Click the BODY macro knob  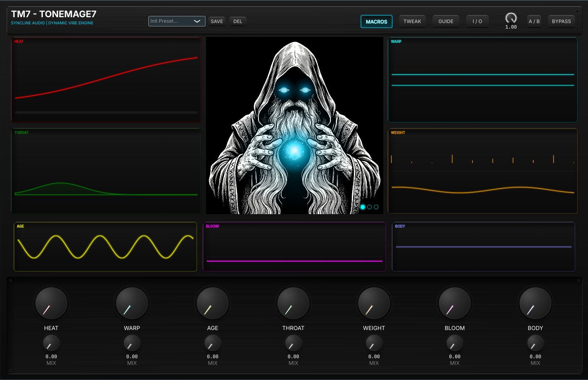[x=535, y=303]
